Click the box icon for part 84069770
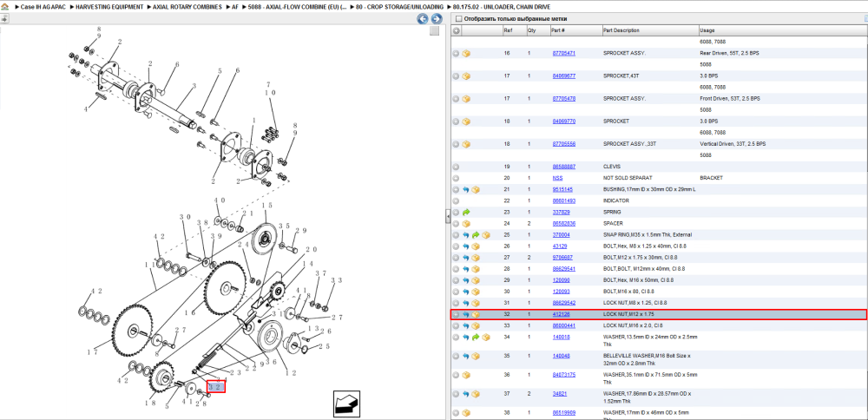The width and height of the screenshot is (868, 420). pyautogui.click(x=466, y=121)
